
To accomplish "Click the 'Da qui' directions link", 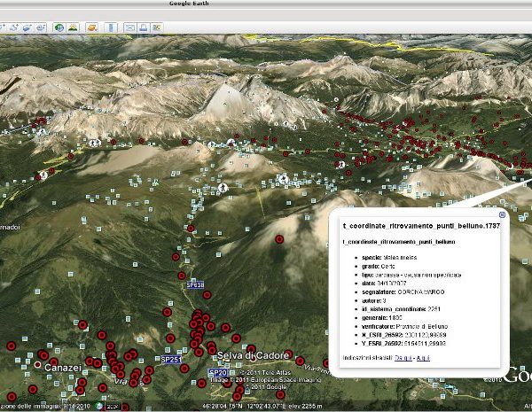I will tap(402, 356).
